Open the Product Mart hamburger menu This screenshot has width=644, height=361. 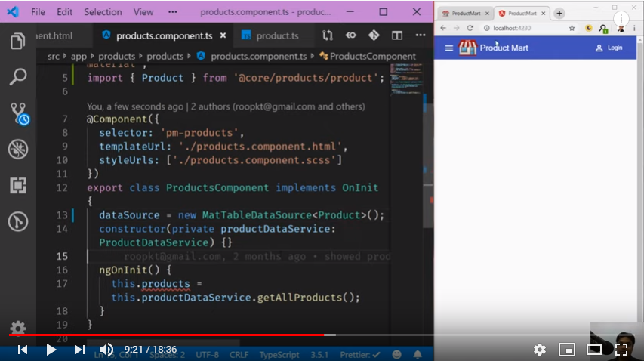[449, 48]
